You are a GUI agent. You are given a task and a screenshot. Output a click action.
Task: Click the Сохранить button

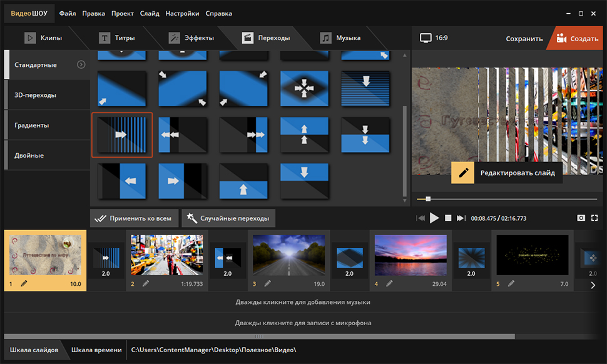point(524,39)
